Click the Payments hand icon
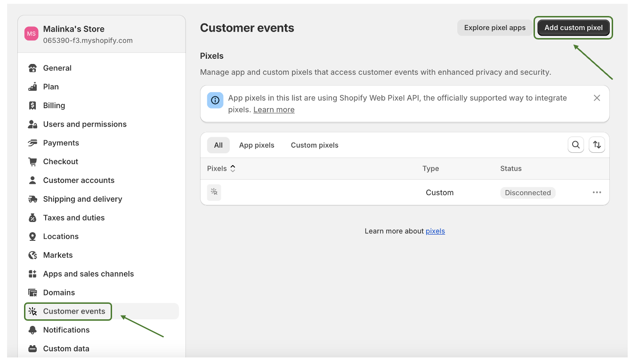The image size is (631, 364). point(32,143)
